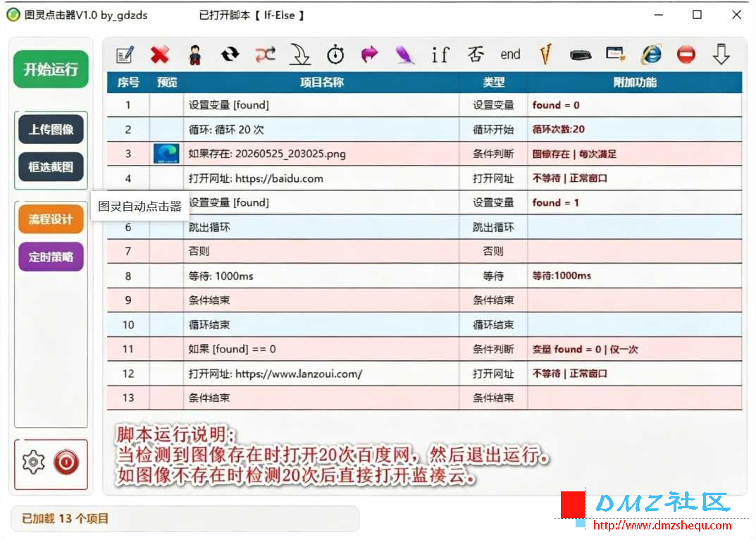Click the window dialog toolbar icon
Viewport: 756px width, 540px height.
[x=616, y=54]
